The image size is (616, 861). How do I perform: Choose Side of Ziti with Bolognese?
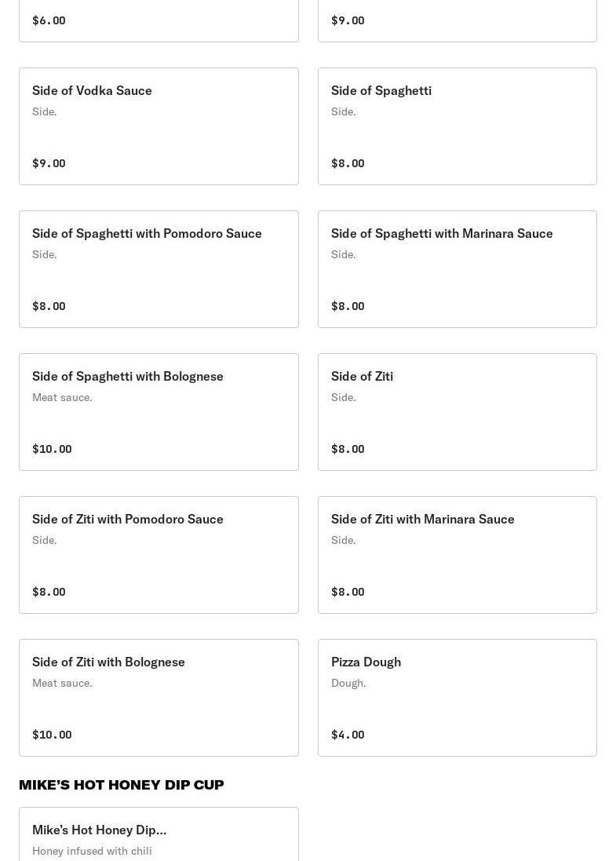tap(159, 697)
